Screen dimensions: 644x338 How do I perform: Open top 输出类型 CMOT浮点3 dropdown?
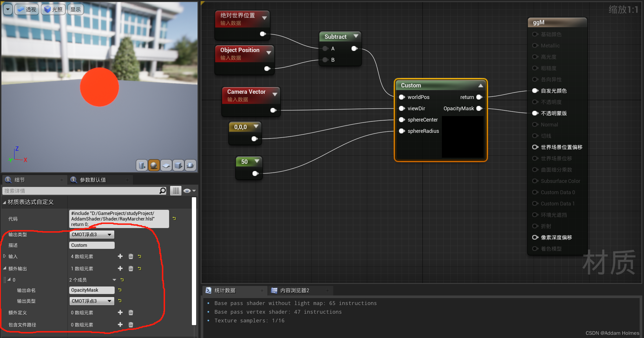point(92,234)
